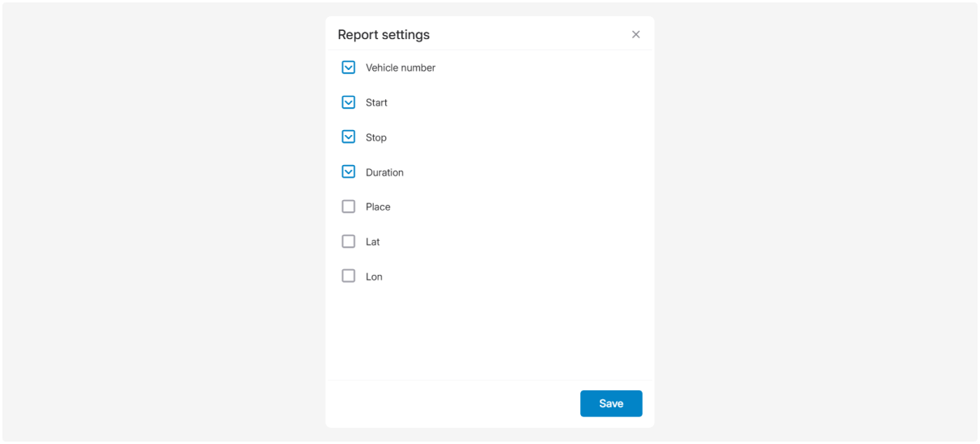This screenshot has width=980, height=444.
Task: Untick the Stop checkbox
Action: tap(349, 137)
